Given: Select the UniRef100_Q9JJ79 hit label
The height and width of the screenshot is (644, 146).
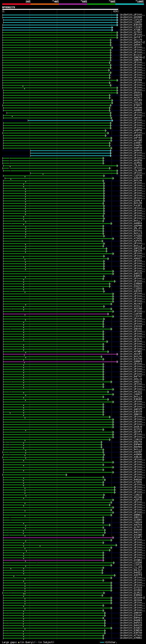Looking at the screenshot, I should tap(131, 40).
